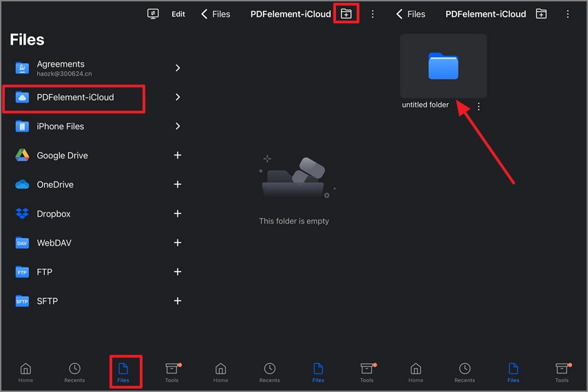This screenshot has height=392, width=588.
Task: Switch to Tools tab in left panel
Action: tap(172, 373)
